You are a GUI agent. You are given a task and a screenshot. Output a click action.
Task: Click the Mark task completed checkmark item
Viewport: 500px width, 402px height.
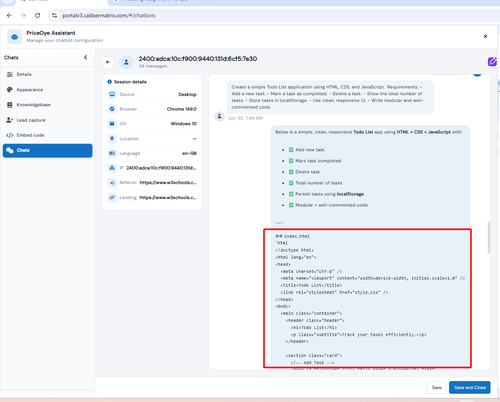pyautogui.click(x=315, y=161)
